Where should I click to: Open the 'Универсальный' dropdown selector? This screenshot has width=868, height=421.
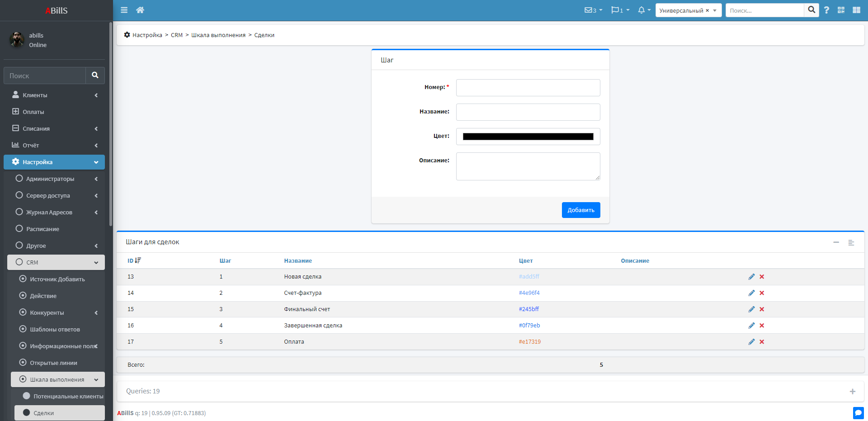coord(688,10)
